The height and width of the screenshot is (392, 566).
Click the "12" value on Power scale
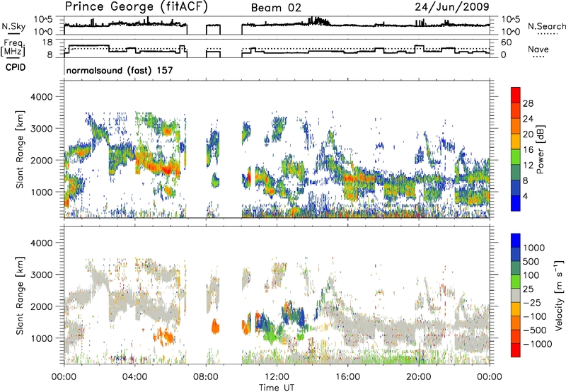click(x=528, y=166)
